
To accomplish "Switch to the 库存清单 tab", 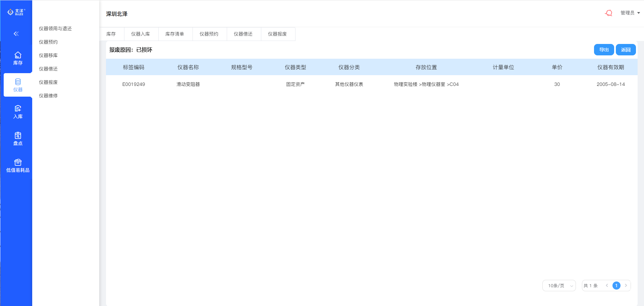I will click(x=175, y=34).
